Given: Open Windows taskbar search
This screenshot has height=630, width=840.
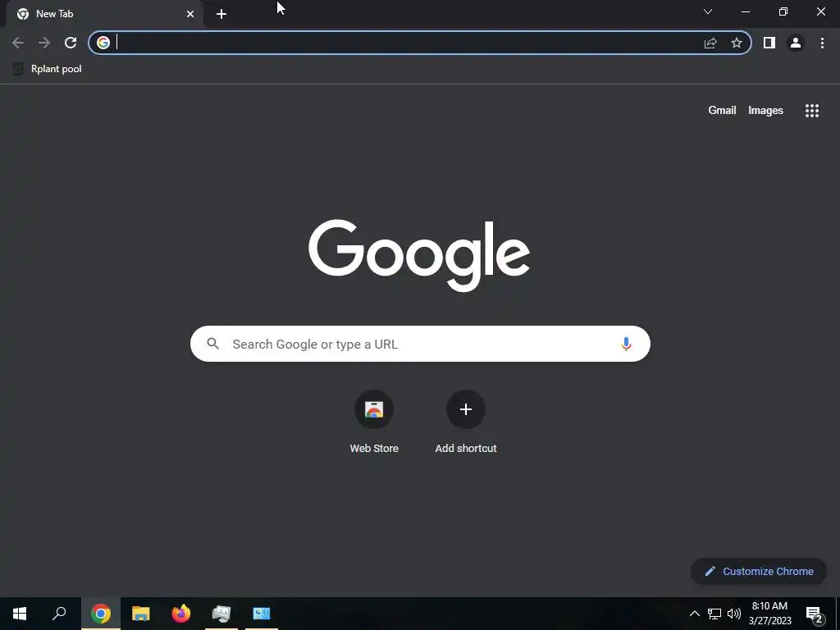Looking at the screenshot, I should pyautogui.click(x=59, y=614).
